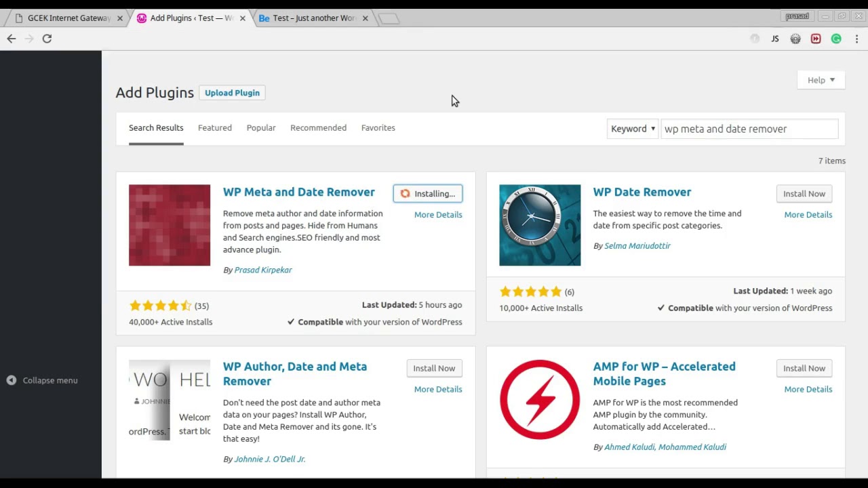Click the WP Date Remover clock thumbnail
Image resolution: width=868 pixels, height=488 pixels.
click(x=540, y=225)
